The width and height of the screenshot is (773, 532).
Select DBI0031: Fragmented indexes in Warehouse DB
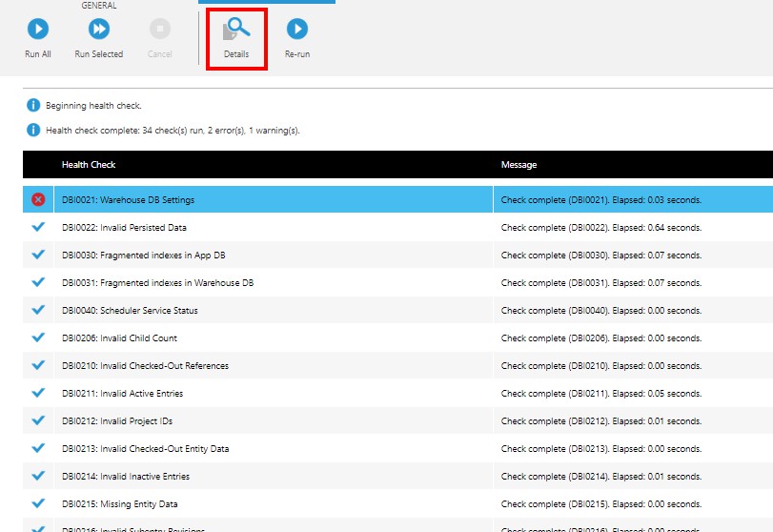(157, 283)
